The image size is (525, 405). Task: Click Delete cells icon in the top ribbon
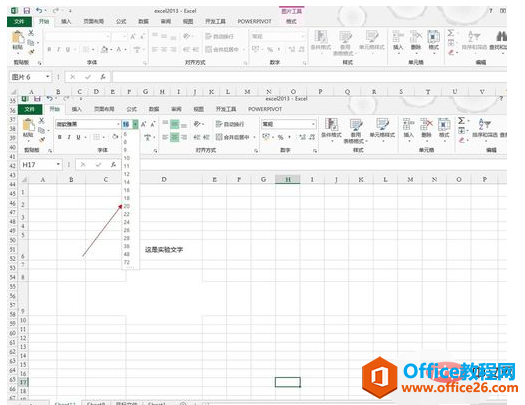point(416,37)
